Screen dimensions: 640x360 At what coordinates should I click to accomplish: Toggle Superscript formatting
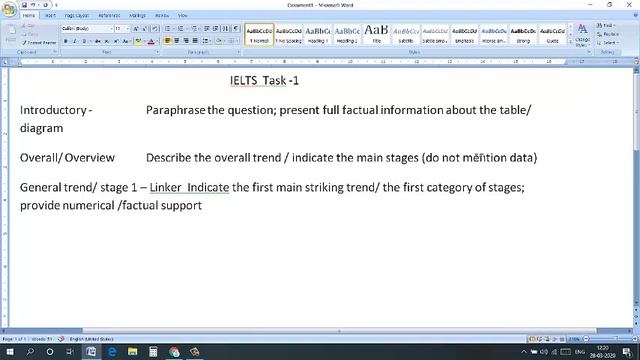click(x=116, y=41)
